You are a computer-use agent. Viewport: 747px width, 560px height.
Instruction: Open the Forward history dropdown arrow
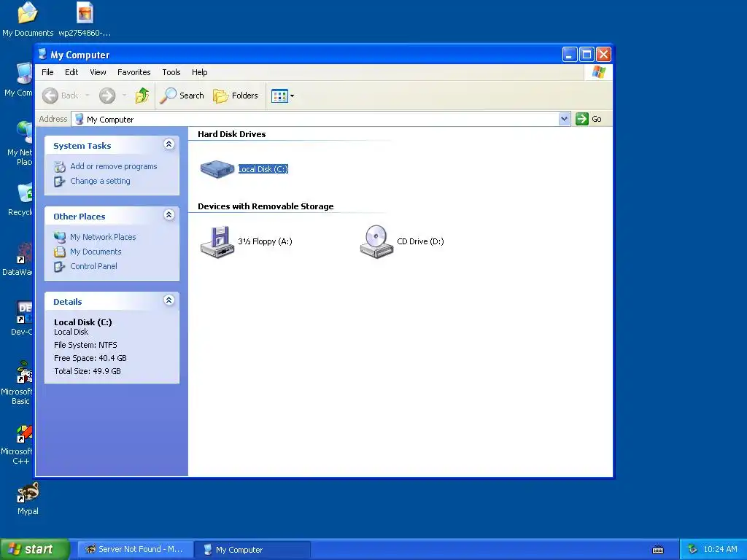tap(124, 96)
